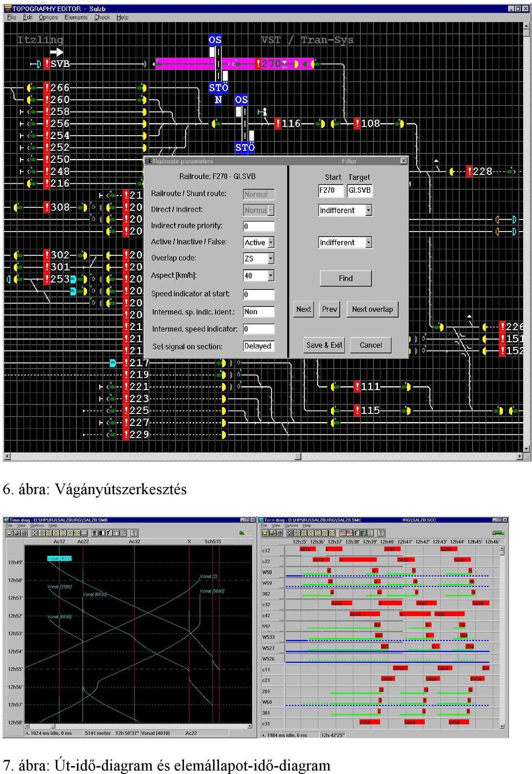Click the W533 row label in Train diag
The height and width of the screenshot is (774, 532).
(268, 637)
